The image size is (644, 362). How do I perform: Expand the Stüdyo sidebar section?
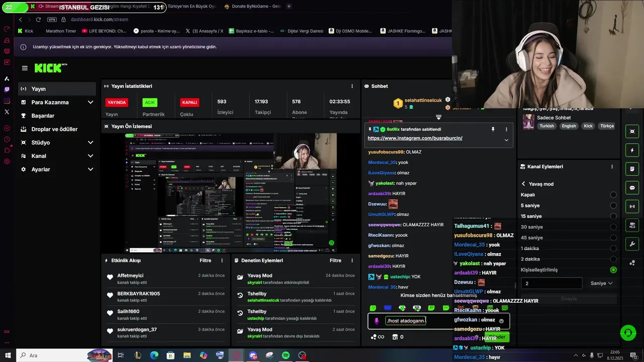91,142
